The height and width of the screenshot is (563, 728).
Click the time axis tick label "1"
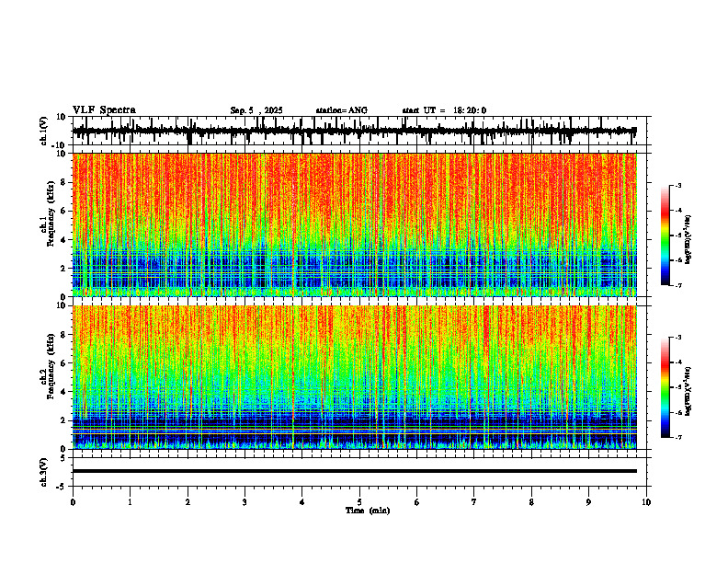point(130,502)
